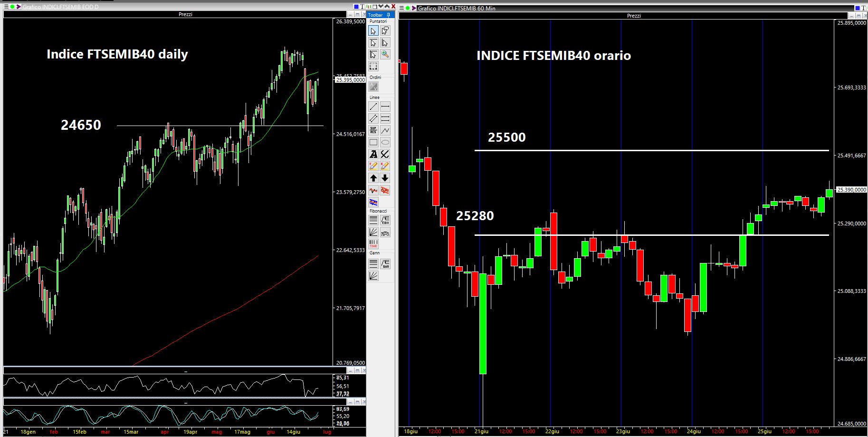Select the 25500 price label on hourly chart
Image resolution: width=868 pixels, height=437 pixels.
507,137
